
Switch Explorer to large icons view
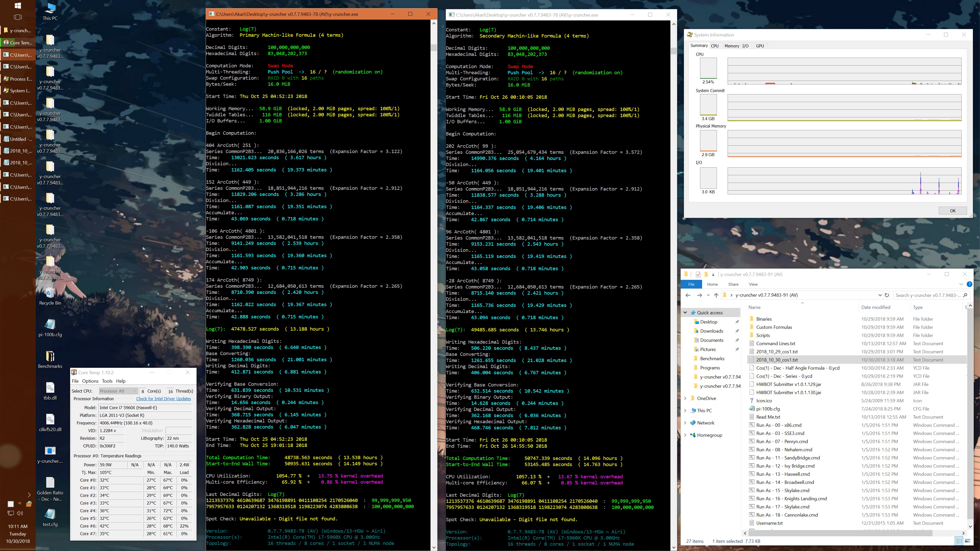967,541
